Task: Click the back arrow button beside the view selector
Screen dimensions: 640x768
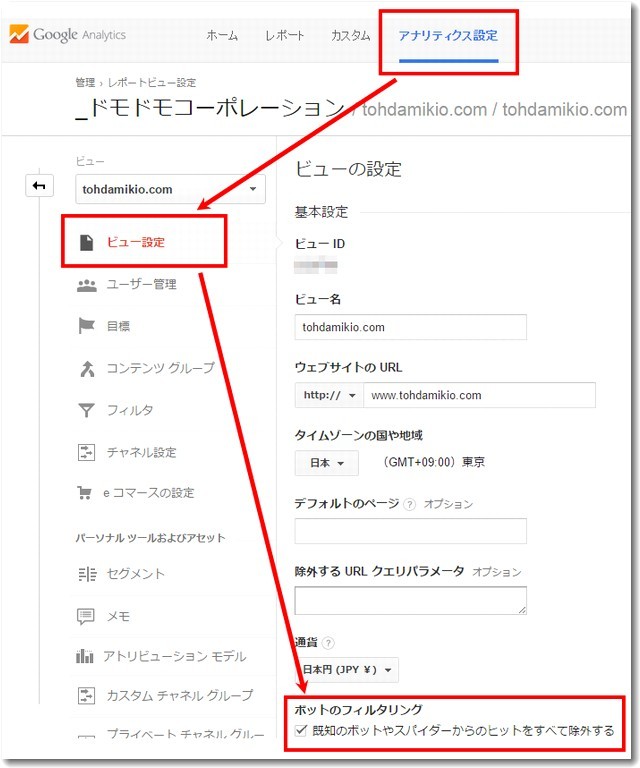Action: pyautogui.click(x=39, y=186)
